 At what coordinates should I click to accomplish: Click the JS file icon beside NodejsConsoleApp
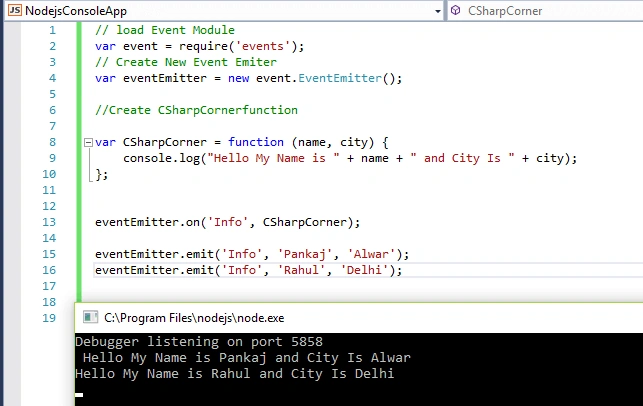pos(15,10)
